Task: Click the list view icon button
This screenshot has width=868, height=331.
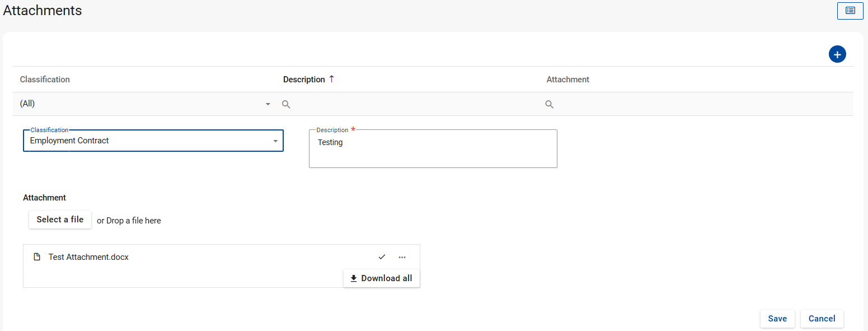Action: click(850, 11)
